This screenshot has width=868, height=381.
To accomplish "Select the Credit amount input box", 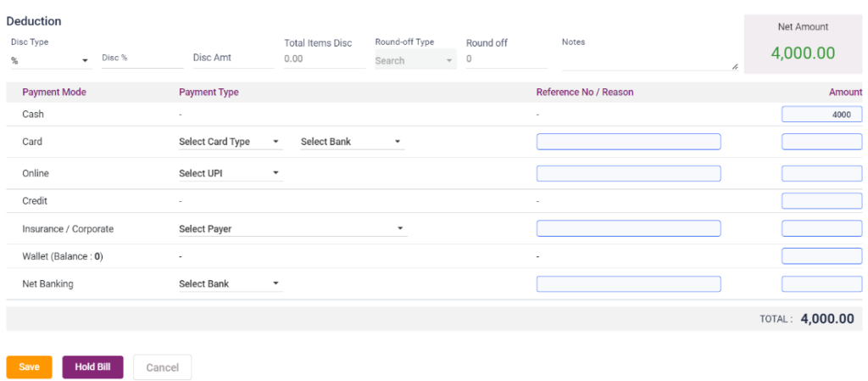I will pyautogui.click(x=821, y=201).
